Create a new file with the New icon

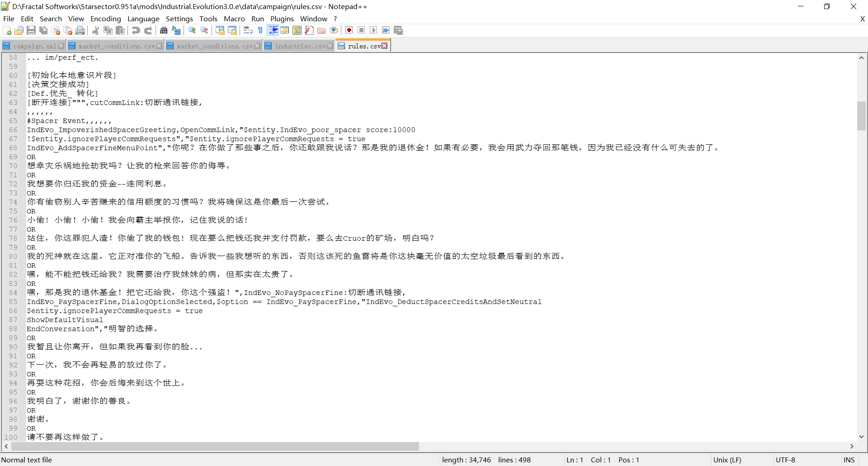pos(7,30)
